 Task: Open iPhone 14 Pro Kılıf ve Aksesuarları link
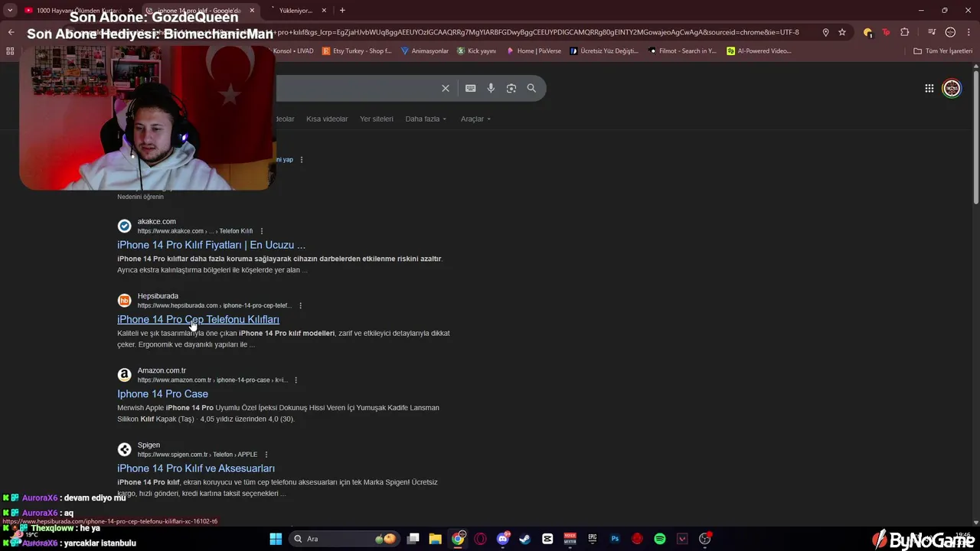196,468
